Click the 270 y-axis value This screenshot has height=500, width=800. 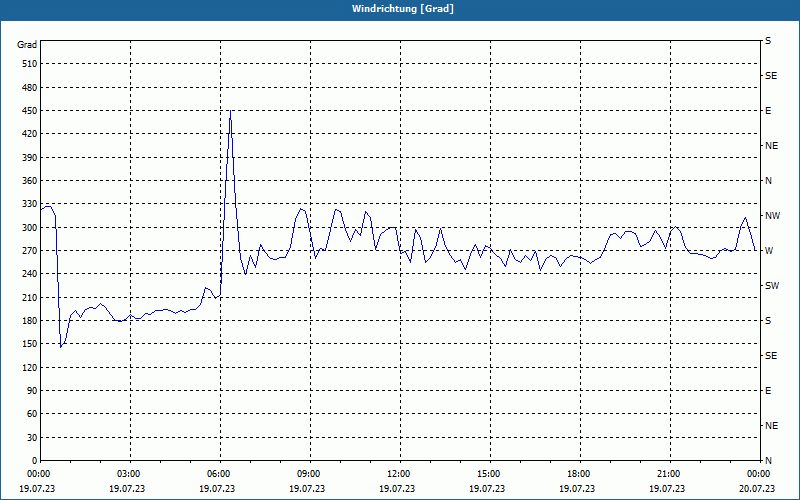(x=30, y=251)
